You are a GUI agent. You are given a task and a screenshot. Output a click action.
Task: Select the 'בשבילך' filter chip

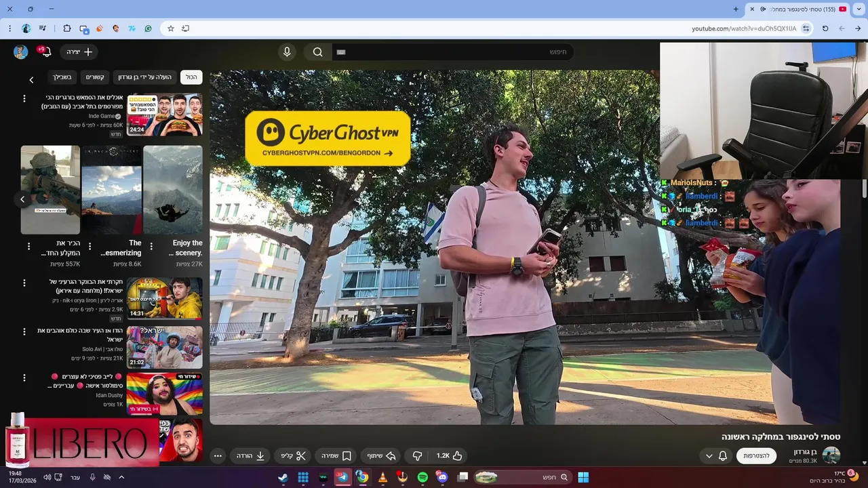click(62, 77)
